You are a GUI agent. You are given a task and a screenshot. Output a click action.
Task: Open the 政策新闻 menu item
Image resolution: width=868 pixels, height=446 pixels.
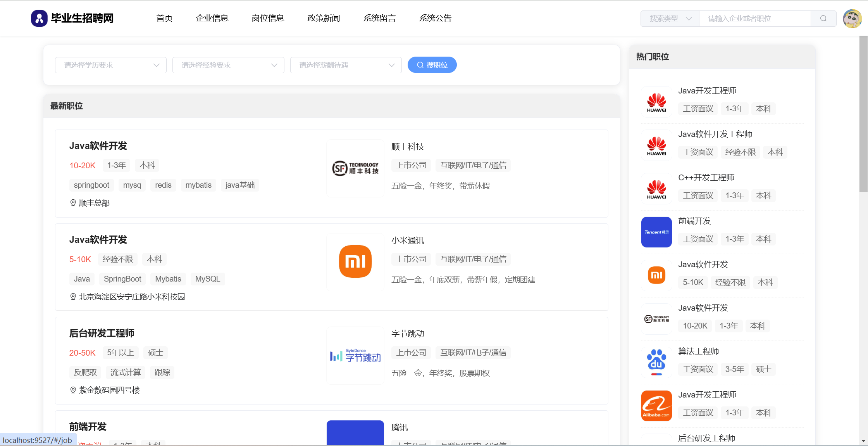point(324,18)
